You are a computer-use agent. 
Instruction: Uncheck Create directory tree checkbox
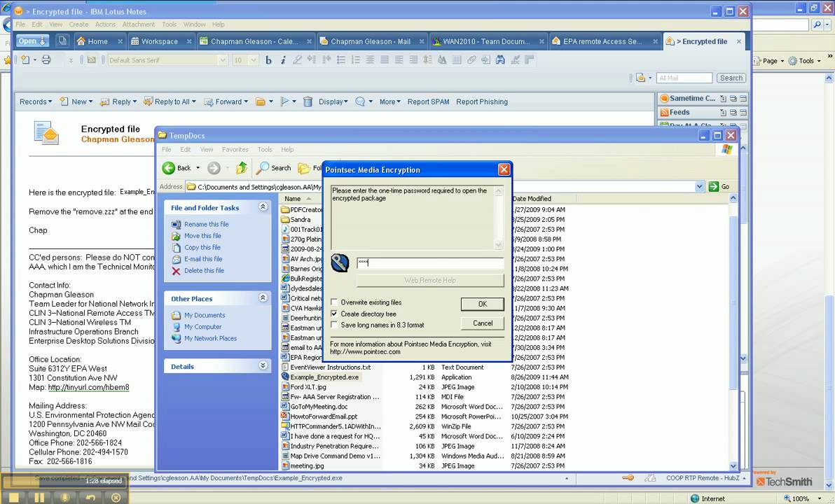pyautogui.click(x=334, y=314)
